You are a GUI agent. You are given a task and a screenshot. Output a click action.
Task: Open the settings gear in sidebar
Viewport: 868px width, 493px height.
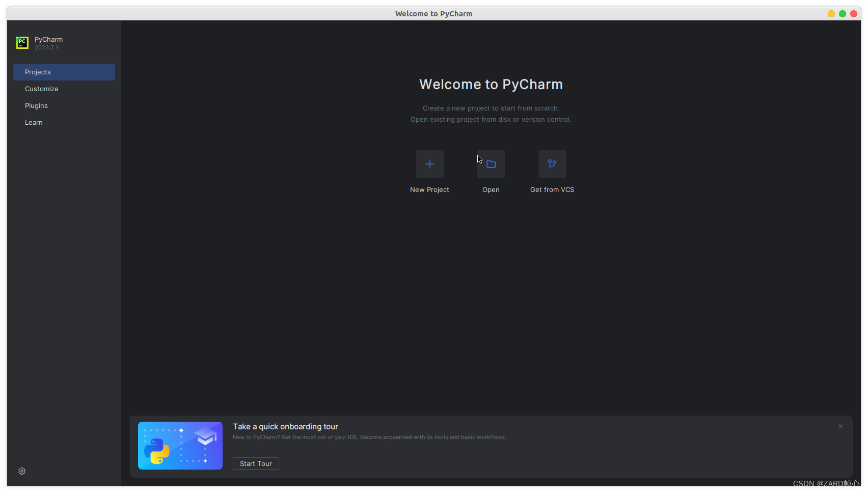[22, 471]
